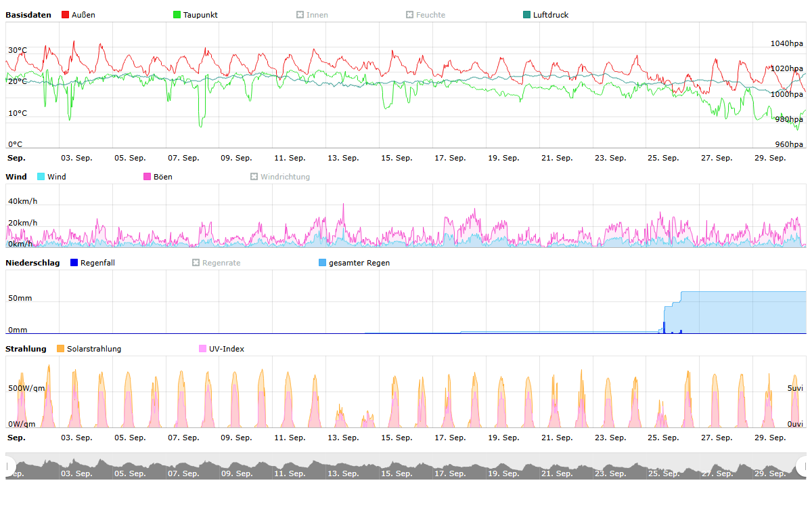Viewport: 812px width, 508px height.
Task: Click the gesamter Regen legend marker
Action: 322,263
